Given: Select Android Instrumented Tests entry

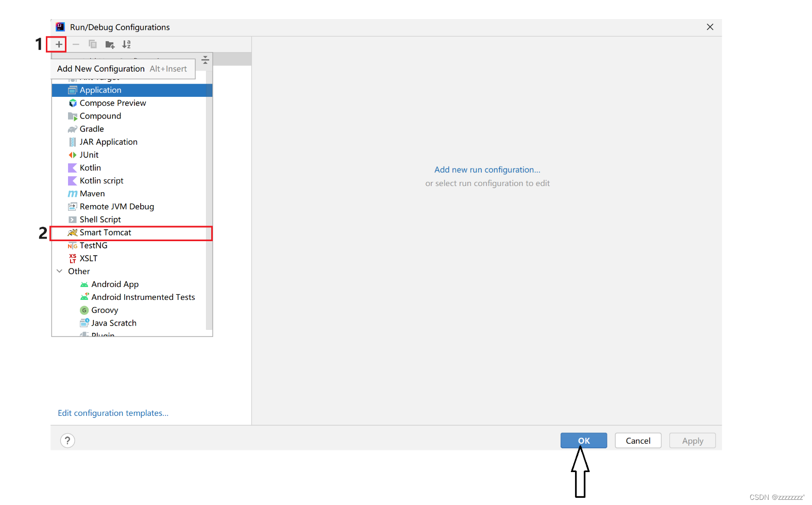Looking at the screenshot, I should click(132, 297).
